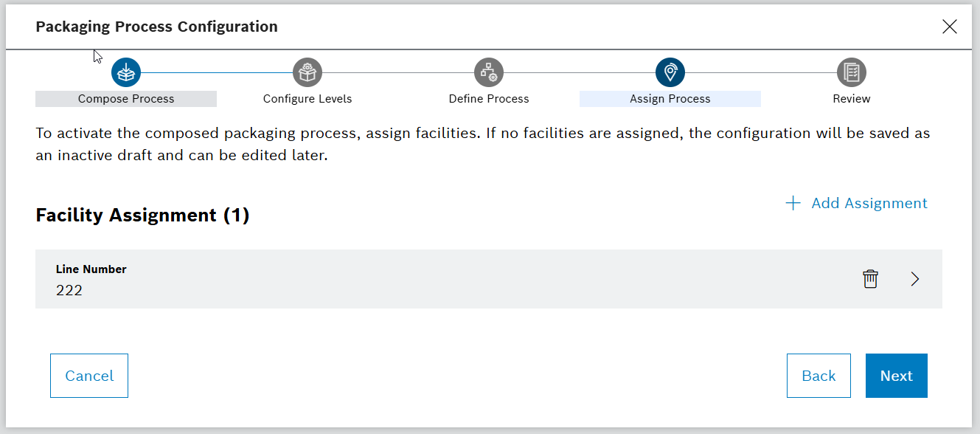Expand the 222 assignment with its chevron
Image resolution: width=980 pixels, height=434 pixels.
coord(914,279)
